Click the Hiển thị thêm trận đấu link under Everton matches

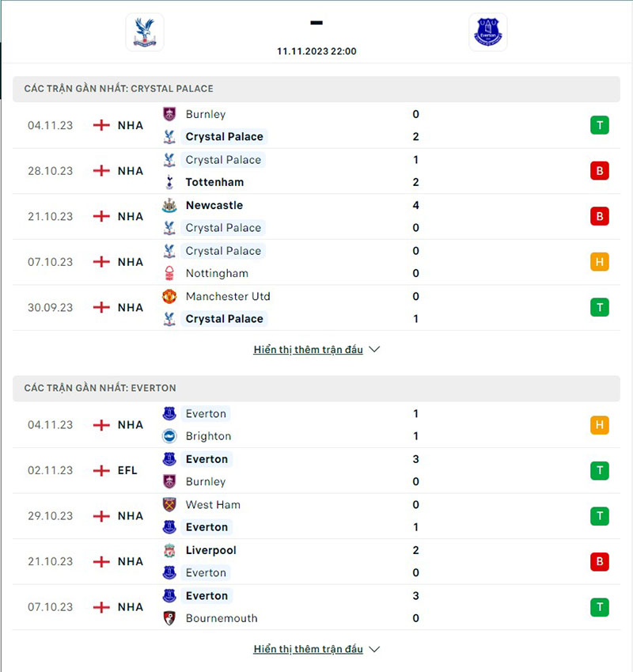click(x=308, y=648)
